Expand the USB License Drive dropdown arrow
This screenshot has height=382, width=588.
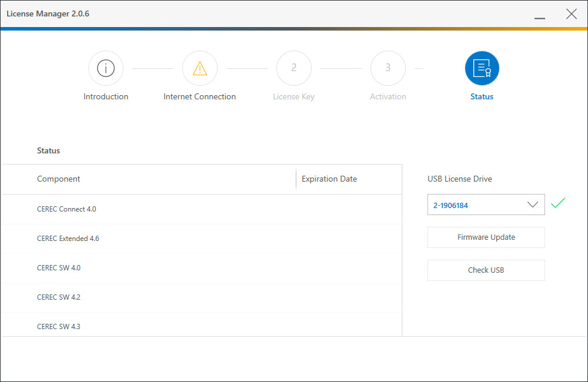(x=533, y=205)
